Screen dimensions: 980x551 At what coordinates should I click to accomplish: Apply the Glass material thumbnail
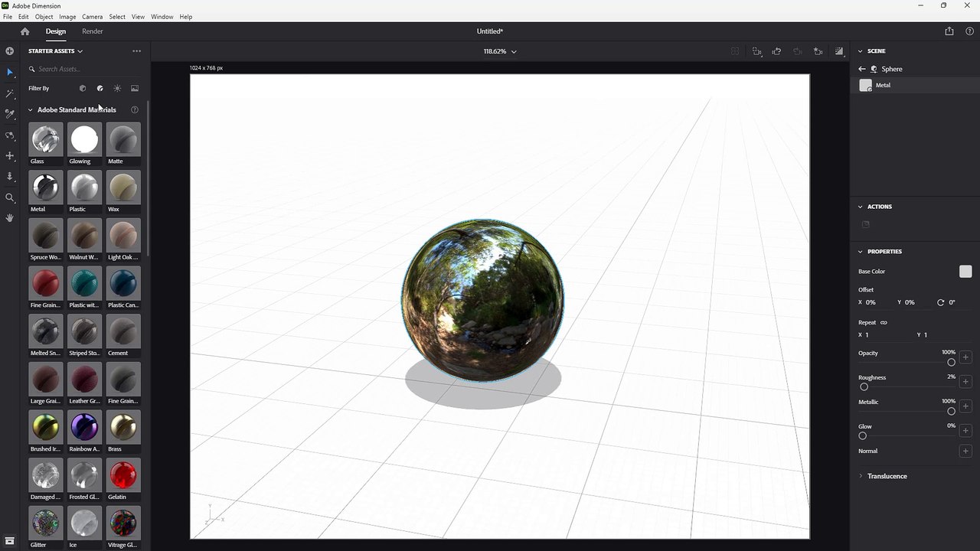point(46,139)
